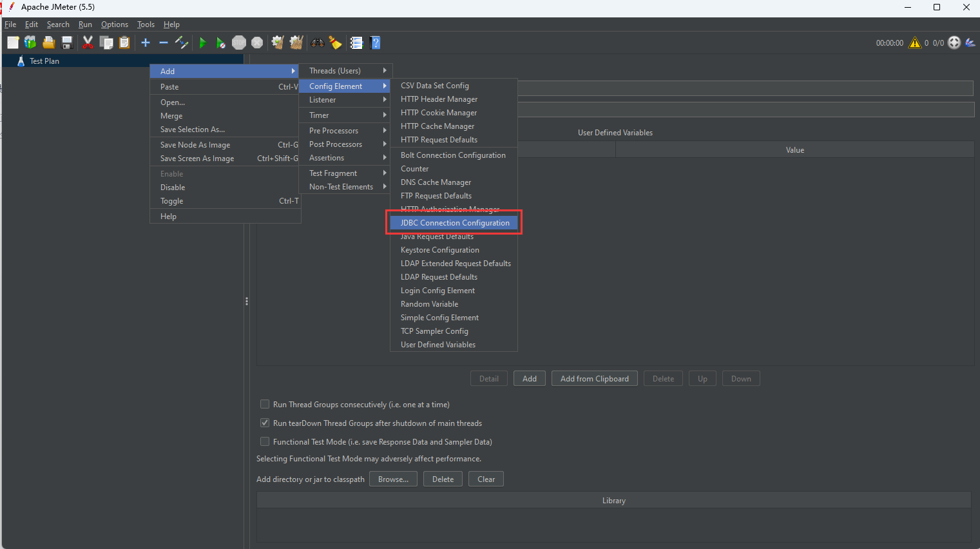
Task: Click the yellow warning triangle log icon
Action: 915,43
